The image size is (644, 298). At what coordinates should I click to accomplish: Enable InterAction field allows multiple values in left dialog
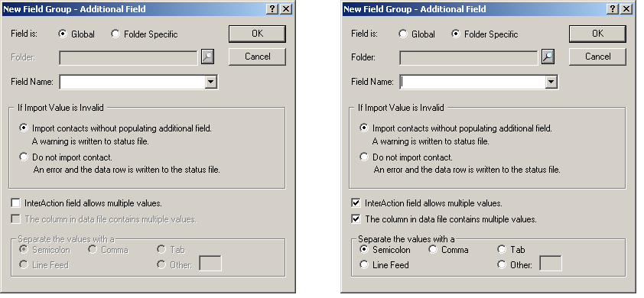pos(15,202)
